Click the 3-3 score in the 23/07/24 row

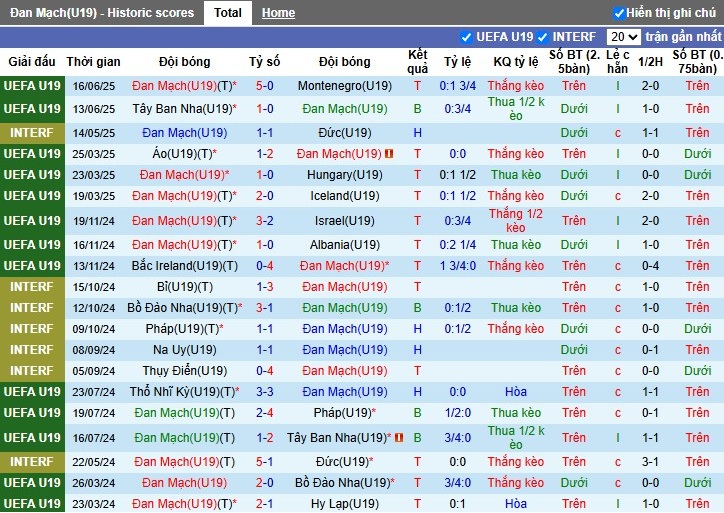coord(265,392)
